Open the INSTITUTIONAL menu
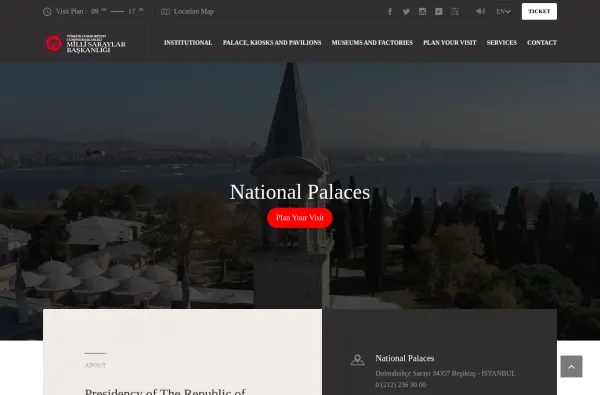Screen dimensions: 600x395 (188, 42)
